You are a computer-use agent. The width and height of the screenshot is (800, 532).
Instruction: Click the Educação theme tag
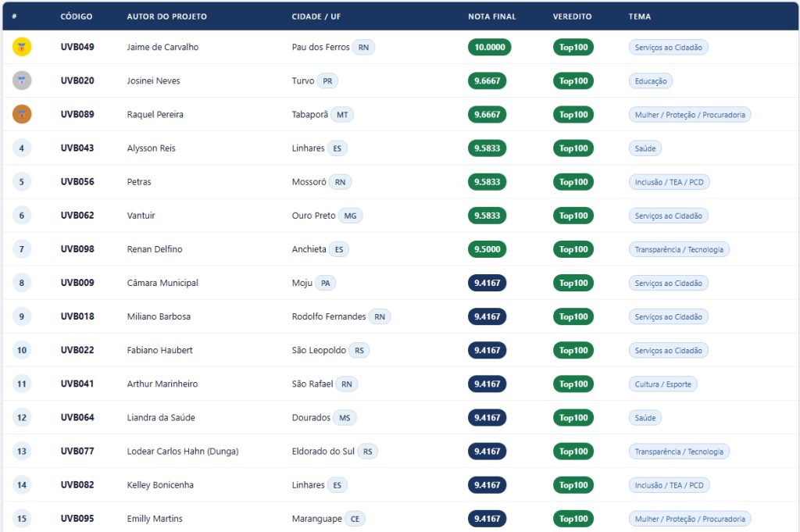651,80
